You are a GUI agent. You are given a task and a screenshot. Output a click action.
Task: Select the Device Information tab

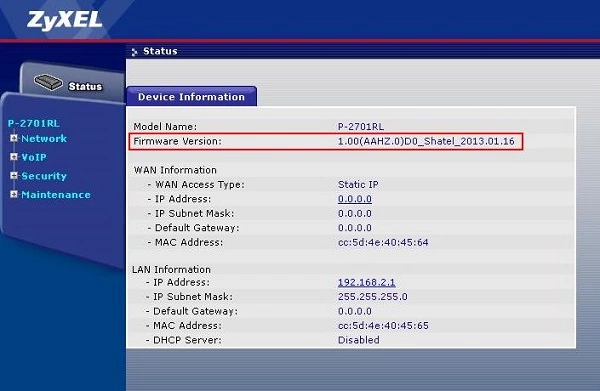[191, 96]
